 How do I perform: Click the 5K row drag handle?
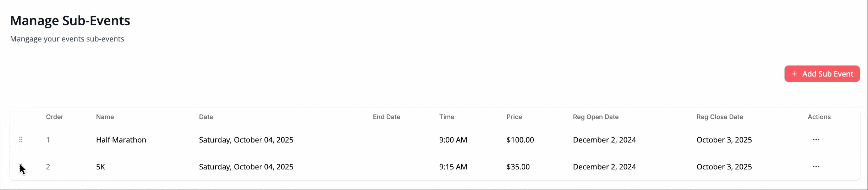coord(21,167)
